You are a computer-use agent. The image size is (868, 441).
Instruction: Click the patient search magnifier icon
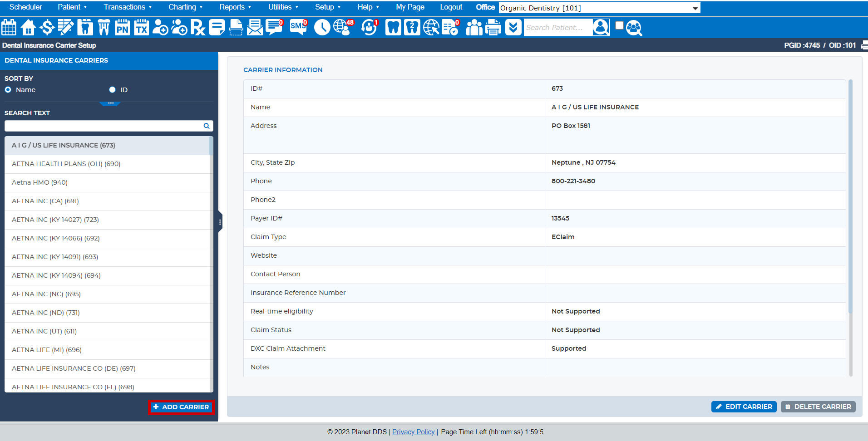601,28
